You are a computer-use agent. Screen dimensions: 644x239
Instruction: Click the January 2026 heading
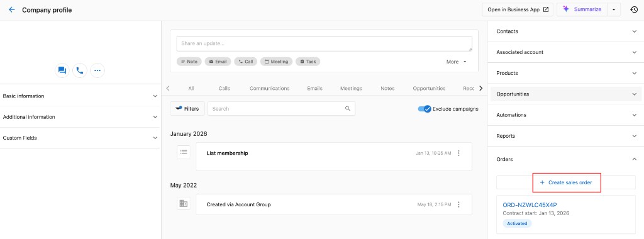(x=189, y=134)
